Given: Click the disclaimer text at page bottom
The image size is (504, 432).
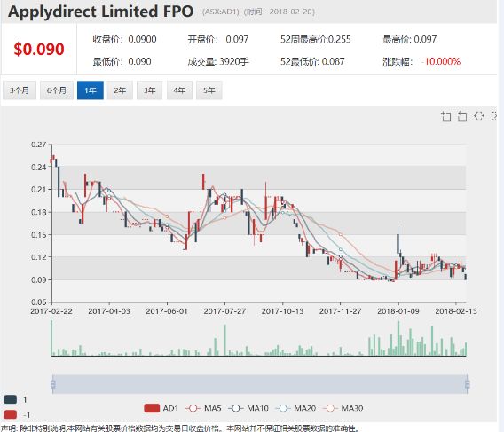Looking at the screenshot, I should pos(180,428).
